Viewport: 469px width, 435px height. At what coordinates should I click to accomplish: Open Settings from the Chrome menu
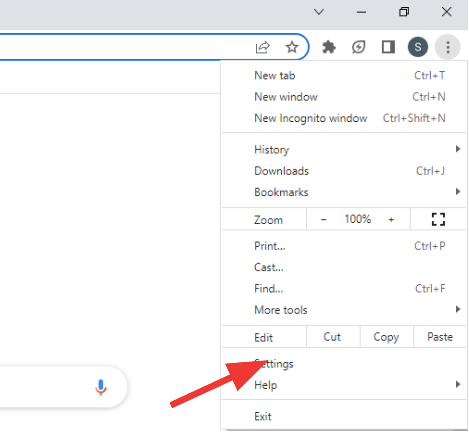click(x=344, y=364)
